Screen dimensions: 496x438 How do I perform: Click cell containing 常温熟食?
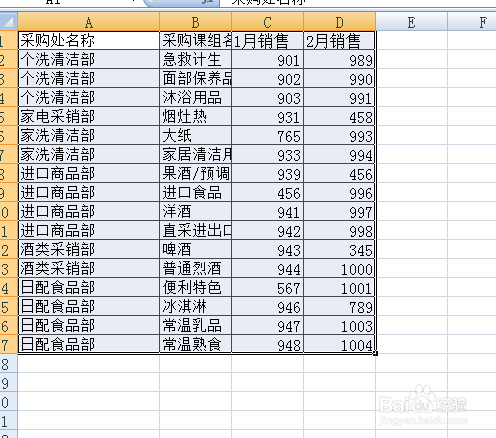[196, 344]
